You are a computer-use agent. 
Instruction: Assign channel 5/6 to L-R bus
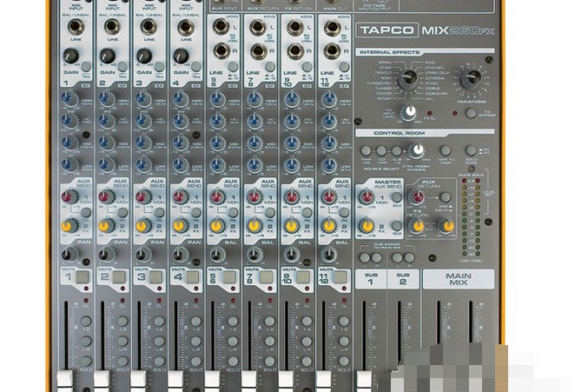click(233, 341)
